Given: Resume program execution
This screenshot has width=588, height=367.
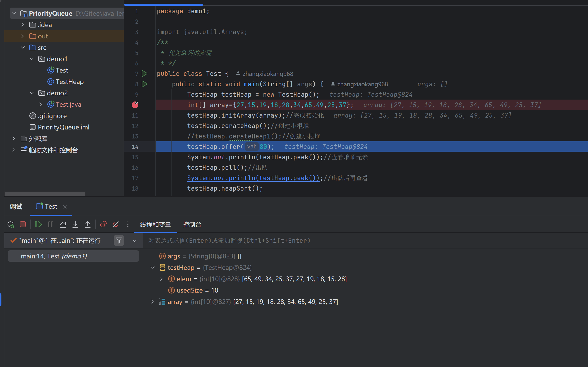Looking at the screenshot, I should click(x=38, y=224).
